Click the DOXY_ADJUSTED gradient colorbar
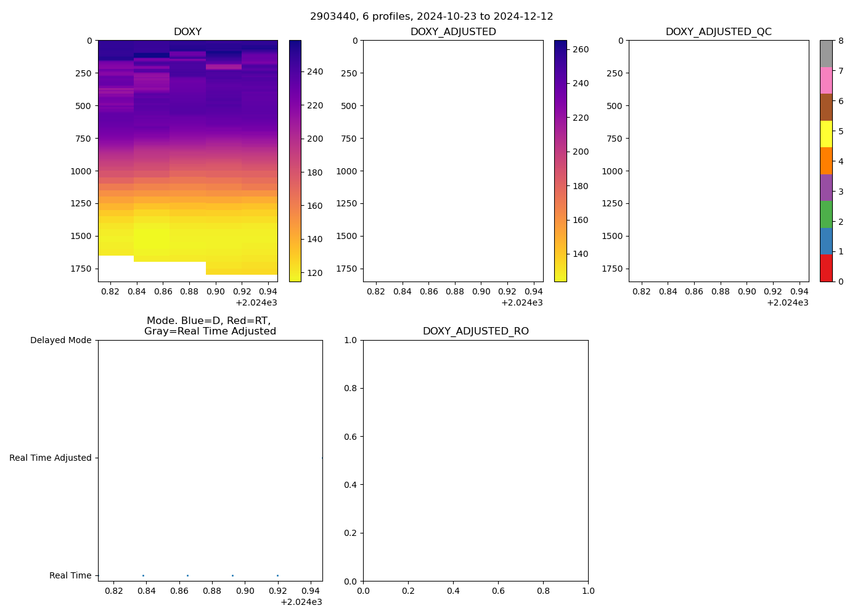Screen dimensions: 863x616 coord(560,161)
